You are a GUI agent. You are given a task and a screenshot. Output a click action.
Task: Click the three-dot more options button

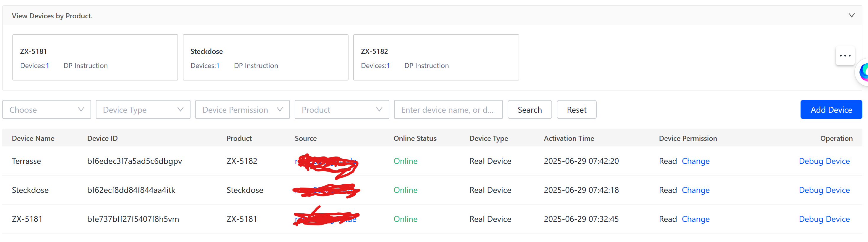coord(845,56)
